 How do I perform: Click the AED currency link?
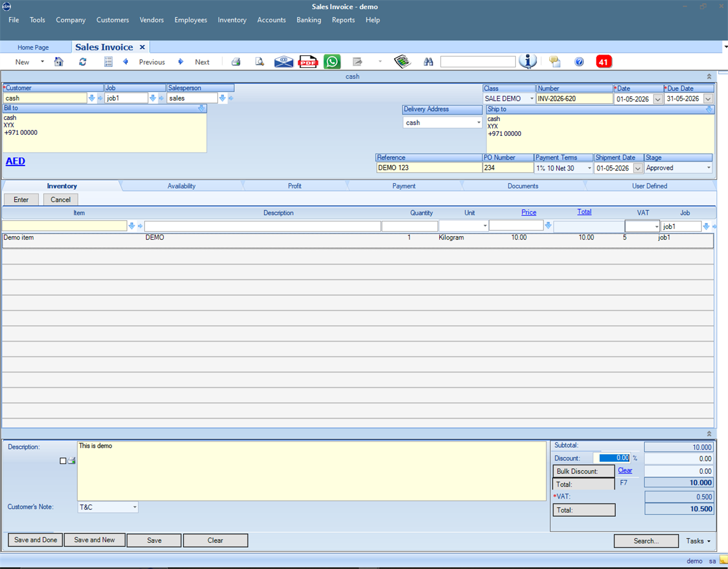(x=15, y=161)
